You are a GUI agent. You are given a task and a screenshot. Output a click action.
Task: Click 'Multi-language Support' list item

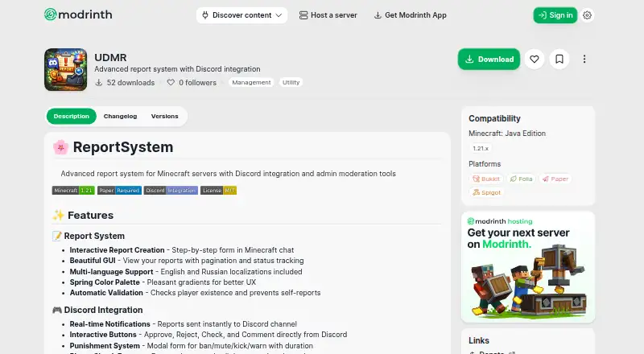(186, 272)
